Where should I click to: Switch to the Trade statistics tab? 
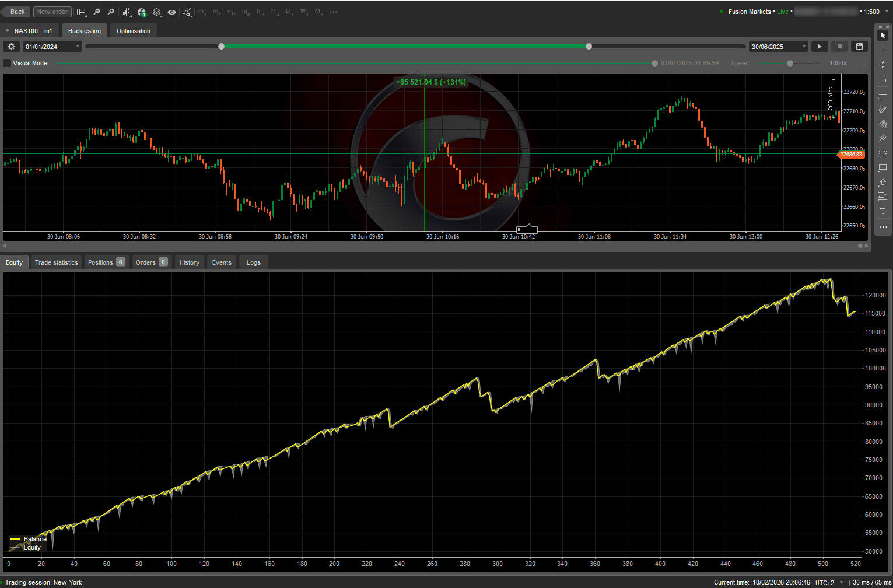click(x=56, y=262)
